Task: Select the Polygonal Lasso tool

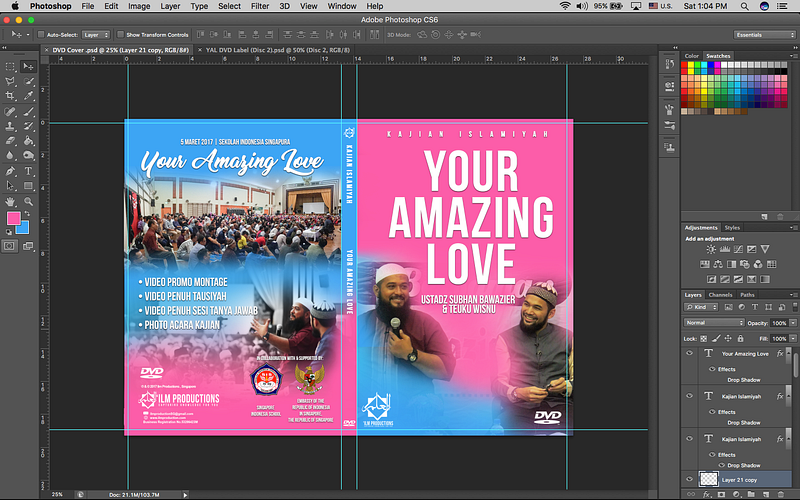Action: 10,82
